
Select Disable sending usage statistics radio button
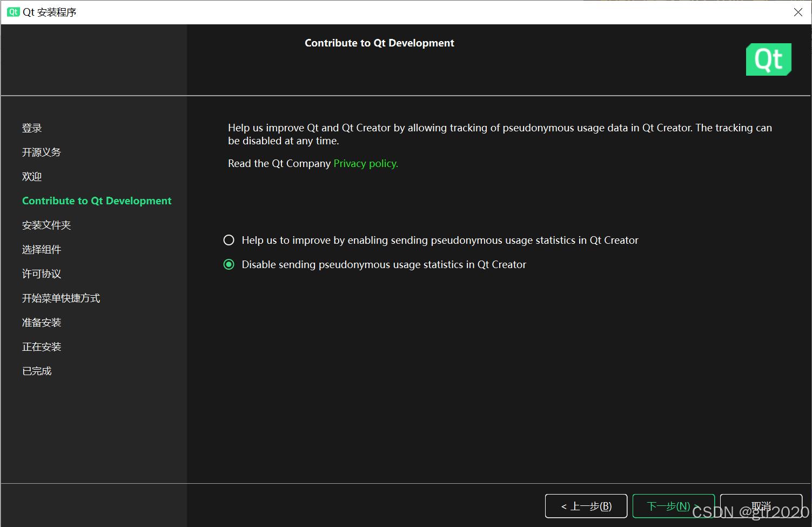pyautogui.click(x=229, y=264)
